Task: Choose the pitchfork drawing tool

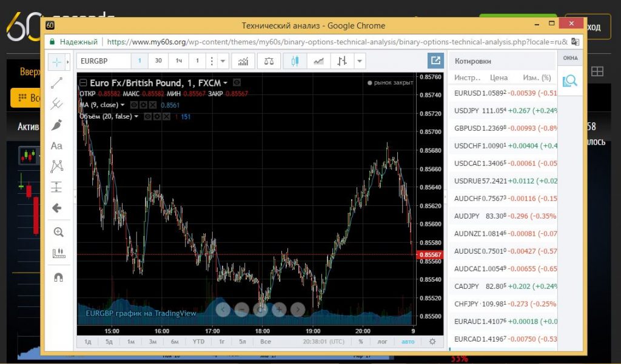Action: click(56, 104)
